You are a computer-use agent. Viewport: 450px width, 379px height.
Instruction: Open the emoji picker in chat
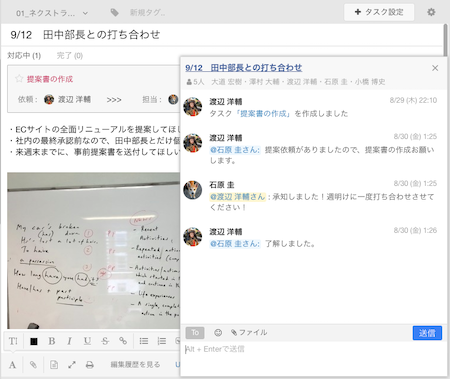pyautogui.click(x=218, y=332)
